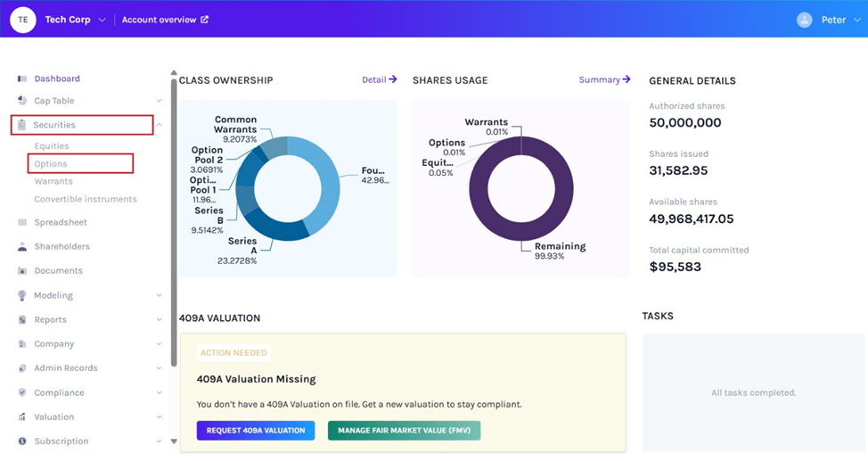Click the Documents icon in sidebar
The width and height of the screenshot is (868, 454).
coord(22,270)
